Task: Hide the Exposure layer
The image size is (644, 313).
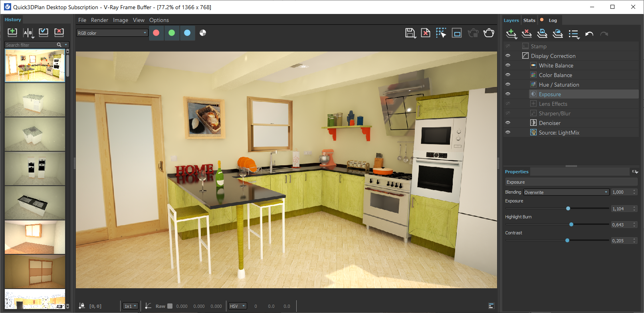Action: tap(508, 94)
